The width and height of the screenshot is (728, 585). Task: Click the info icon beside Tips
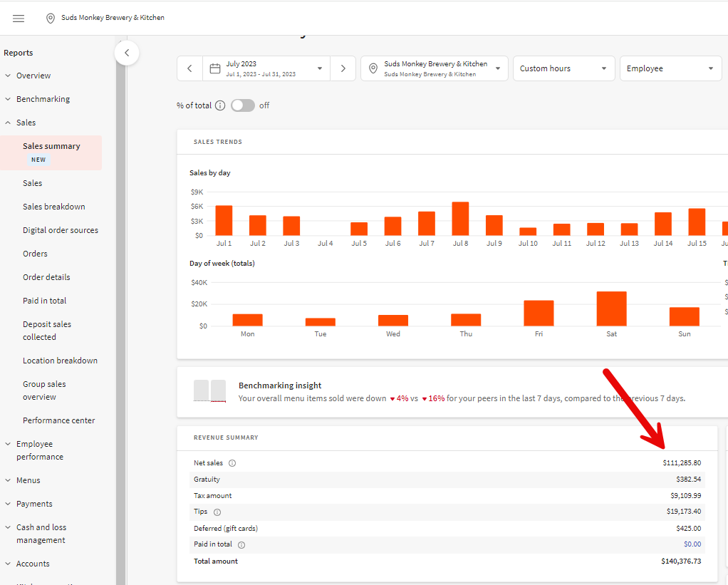pyautogui.click(x=217, y=512)
